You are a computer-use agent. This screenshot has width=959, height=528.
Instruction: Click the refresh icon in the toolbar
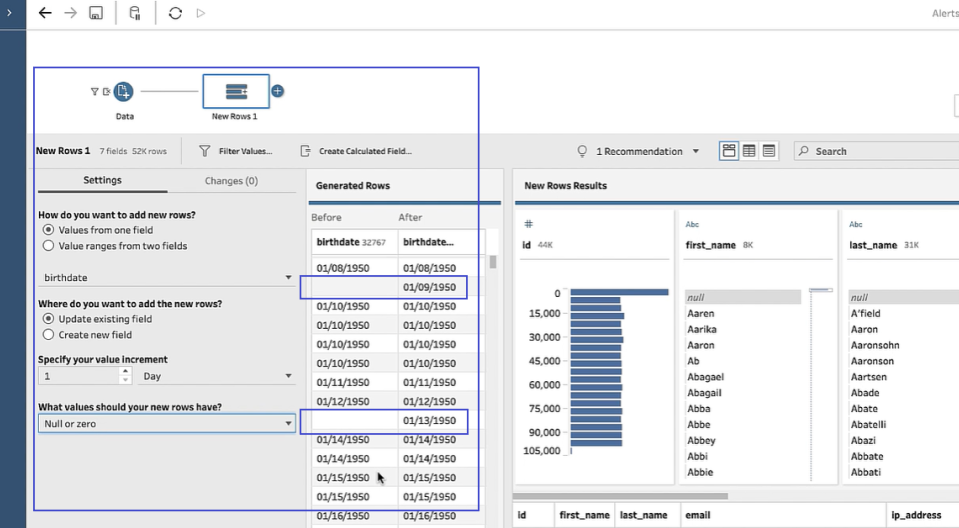[x=176, y=13]
